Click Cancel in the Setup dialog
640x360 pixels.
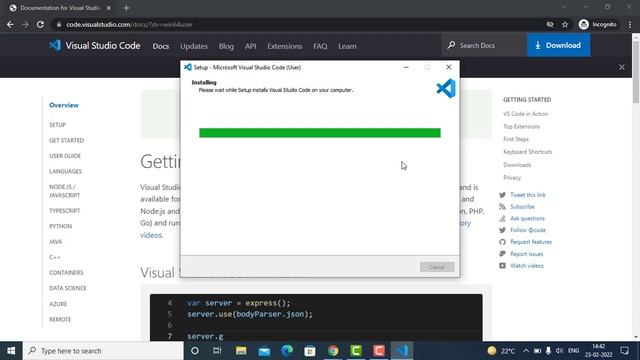437,267
